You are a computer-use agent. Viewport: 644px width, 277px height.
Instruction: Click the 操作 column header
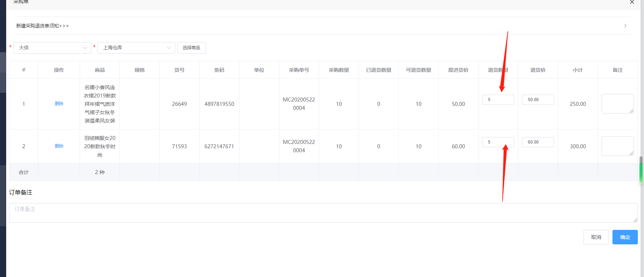[59, 70]
